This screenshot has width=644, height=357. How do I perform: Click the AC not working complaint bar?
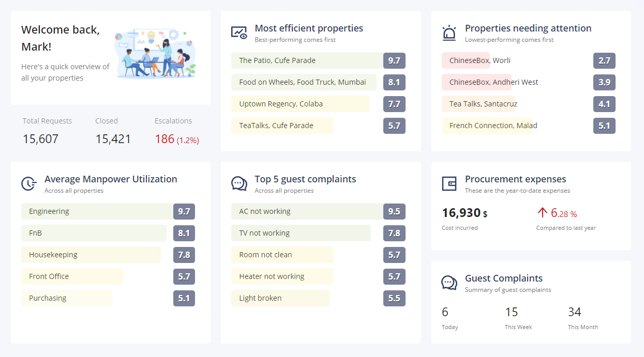click(x=307, y=211)
